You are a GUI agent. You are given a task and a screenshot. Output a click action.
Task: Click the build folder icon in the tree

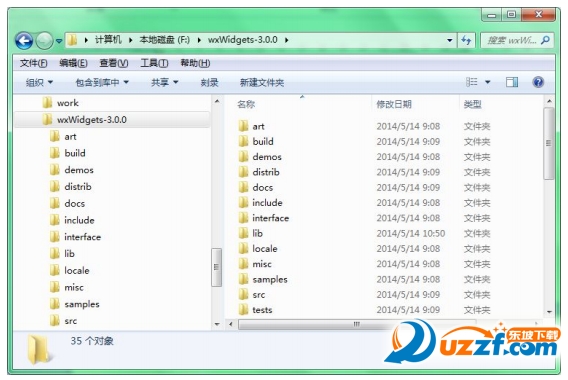55,153
